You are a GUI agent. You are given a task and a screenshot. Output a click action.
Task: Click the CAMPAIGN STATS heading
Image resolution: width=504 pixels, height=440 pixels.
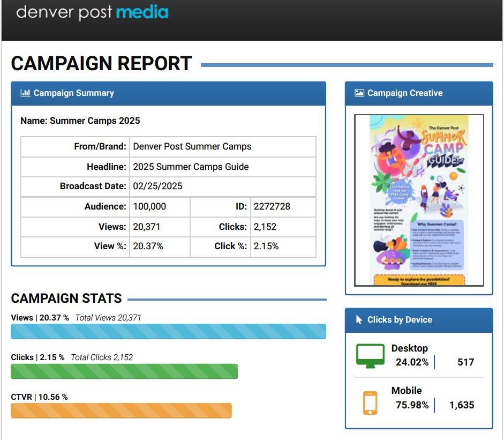pos(66,299)
